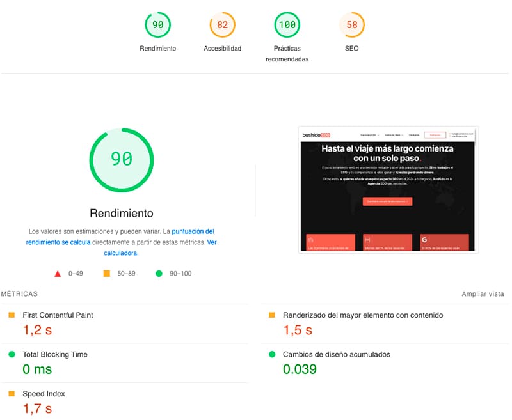
Task: Click 'Ampliar vista' to expand metrics
Action: [x=483, y=294]
